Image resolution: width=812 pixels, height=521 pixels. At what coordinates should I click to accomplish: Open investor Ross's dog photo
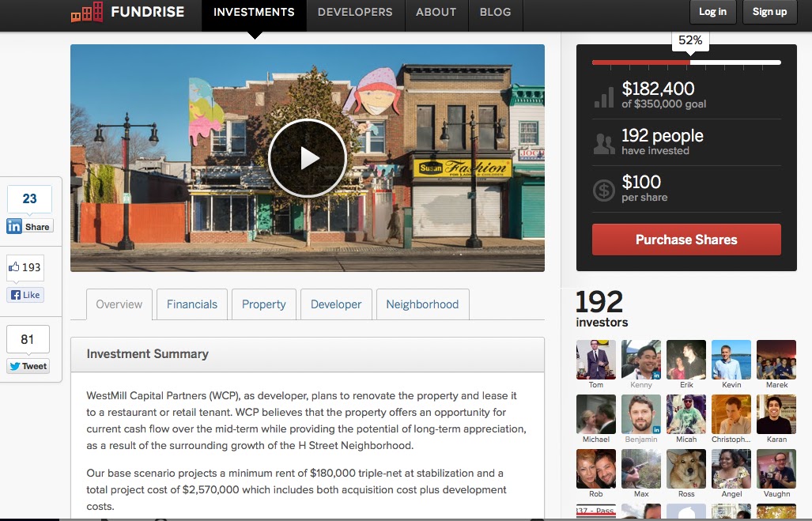pos(686,469)
